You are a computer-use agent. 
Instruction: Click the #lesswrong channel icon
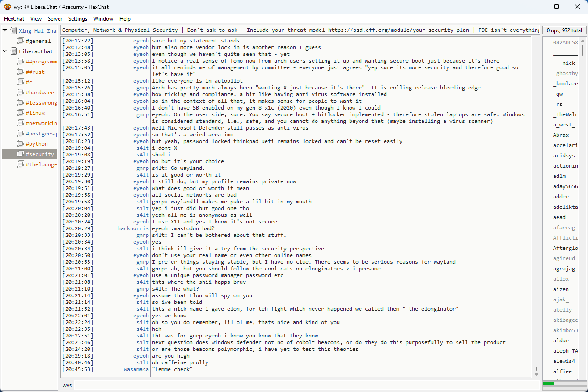click(x=21, y=102)
